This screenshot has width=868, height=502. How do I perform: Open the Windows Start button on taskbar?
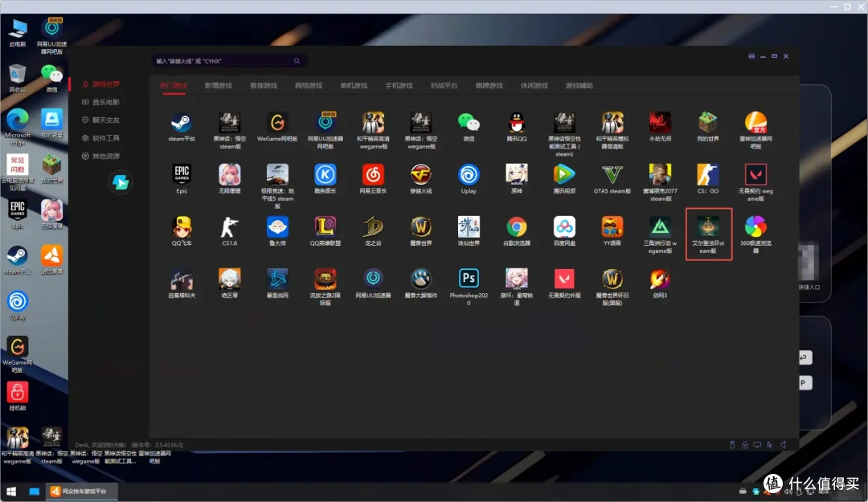[x=11, y=492]
